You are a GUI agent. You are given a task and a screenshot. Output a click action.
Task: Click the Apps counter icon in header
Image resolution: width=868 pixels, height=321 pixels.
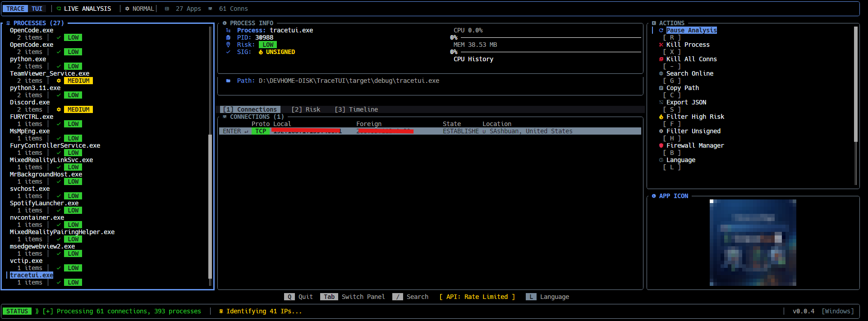(x=167, y=9)
